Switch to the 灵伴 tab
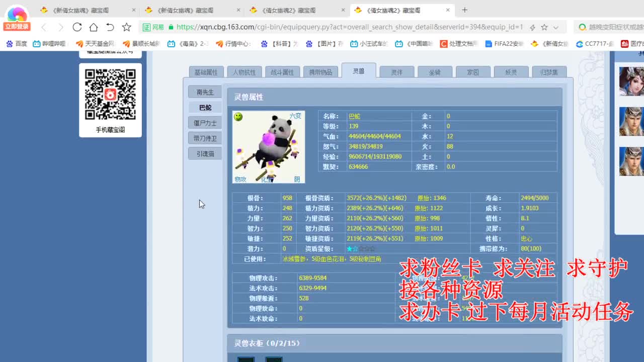The image size is (644, 362). pyautogui.click(x=397, y=72)
